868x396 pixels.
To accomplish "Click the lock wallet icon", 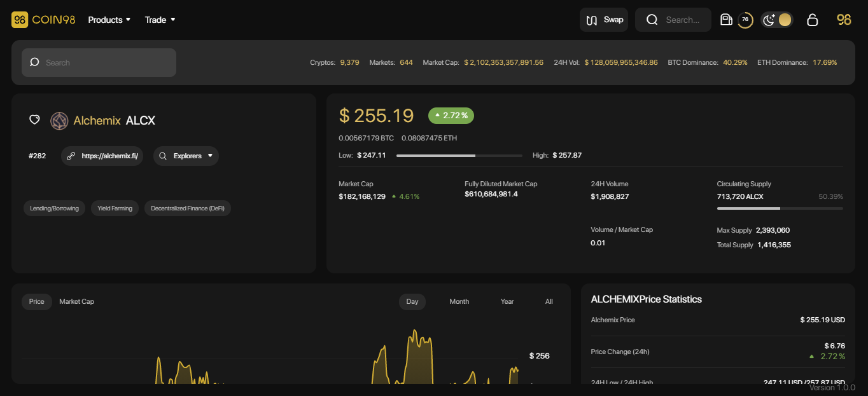I will tap(812, 20).
